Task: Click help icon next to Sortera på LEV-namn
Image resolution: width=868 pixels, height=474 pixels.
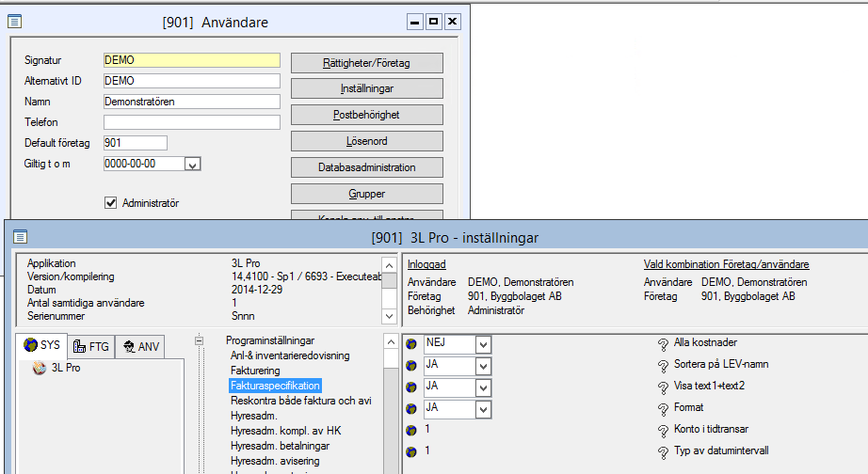Action: (x=663, y=366)
